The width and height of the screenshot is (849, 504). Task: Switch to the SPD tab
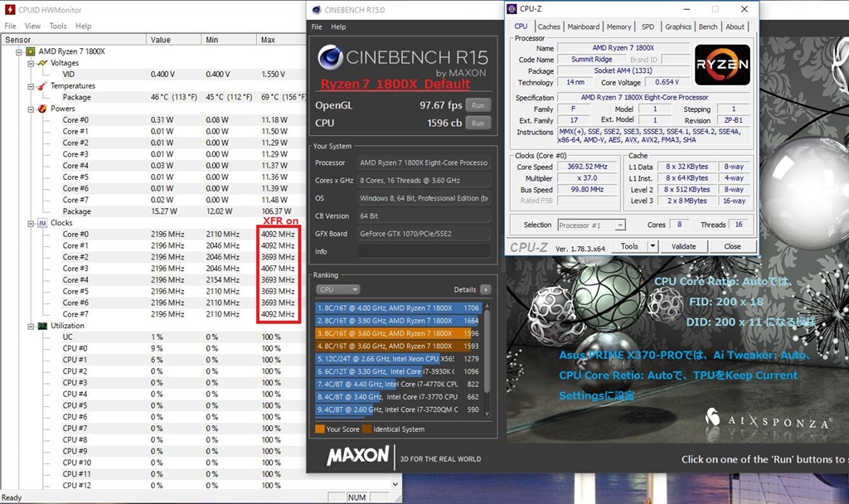coord(648,27)
